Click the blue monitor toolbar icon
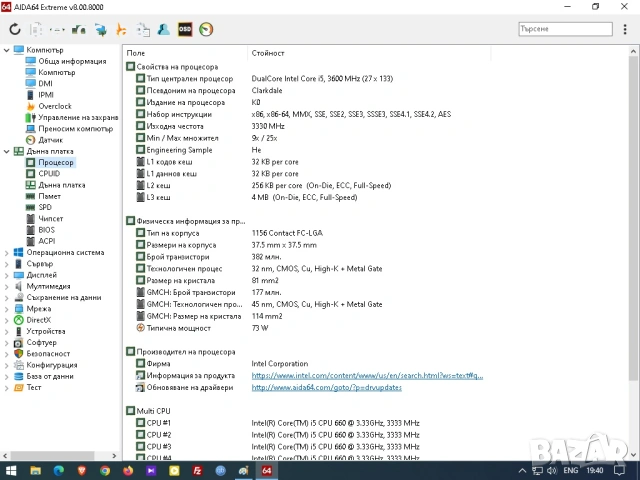Image resolution: width=640 pixels, height=480 pixels. coord(100,29)
